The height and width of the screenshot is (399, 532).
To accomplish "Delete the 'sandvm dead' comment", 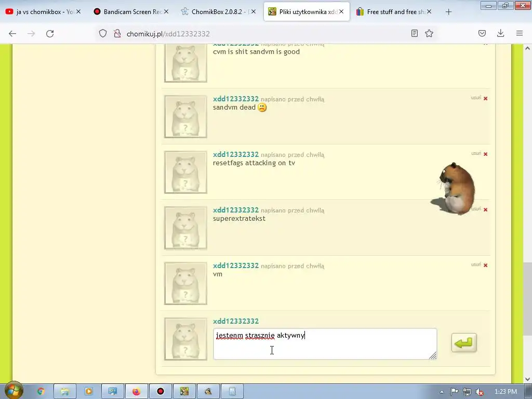I will click(486, 98).
